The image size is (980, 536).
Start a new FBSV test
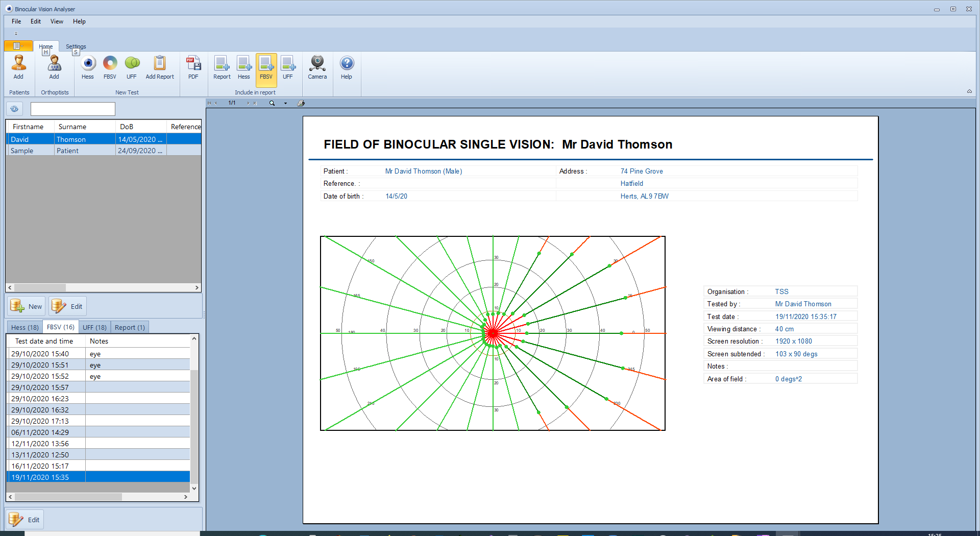pyautogui.click(x=110, y=67)
